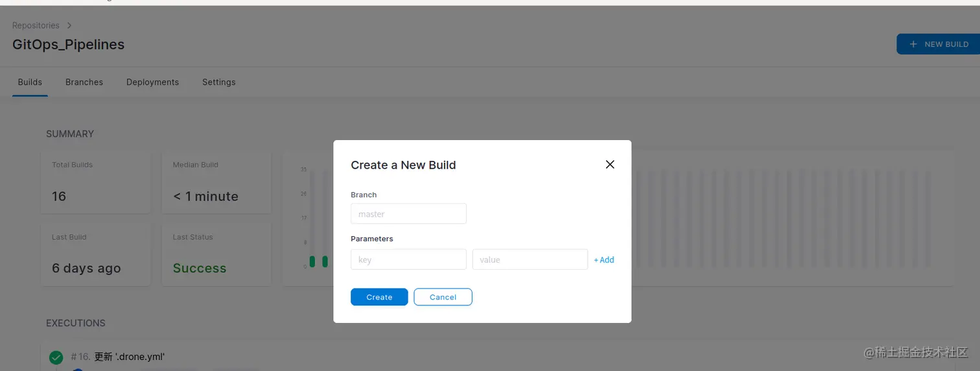The width and height of the screenshot is (980, 371).
Task: Click the Last Status 'Success' value
Action: pyautogui.click(x=200, y=269)
